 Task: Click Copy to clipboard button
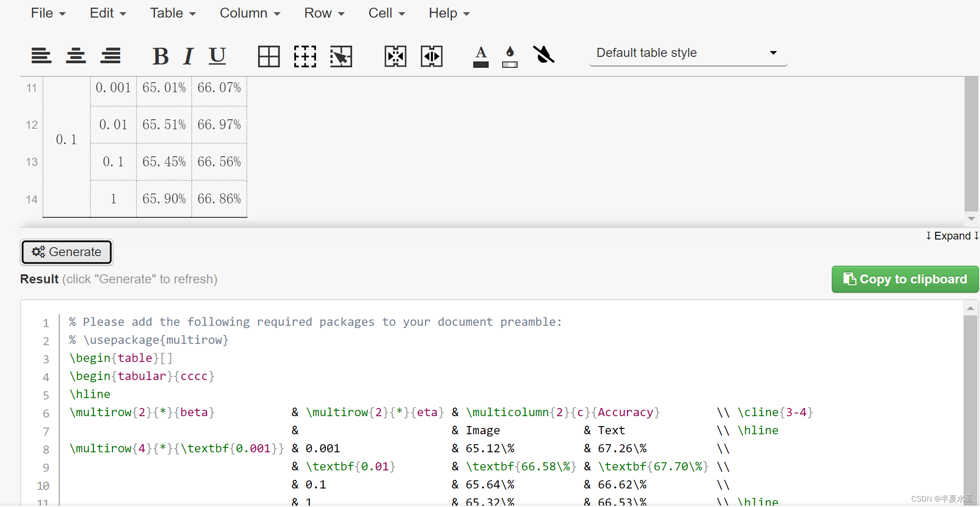(905, 279)
